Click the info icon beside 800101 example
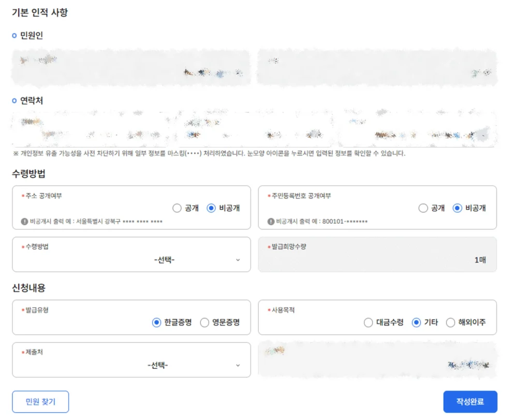530x420 pixels. 271,222
